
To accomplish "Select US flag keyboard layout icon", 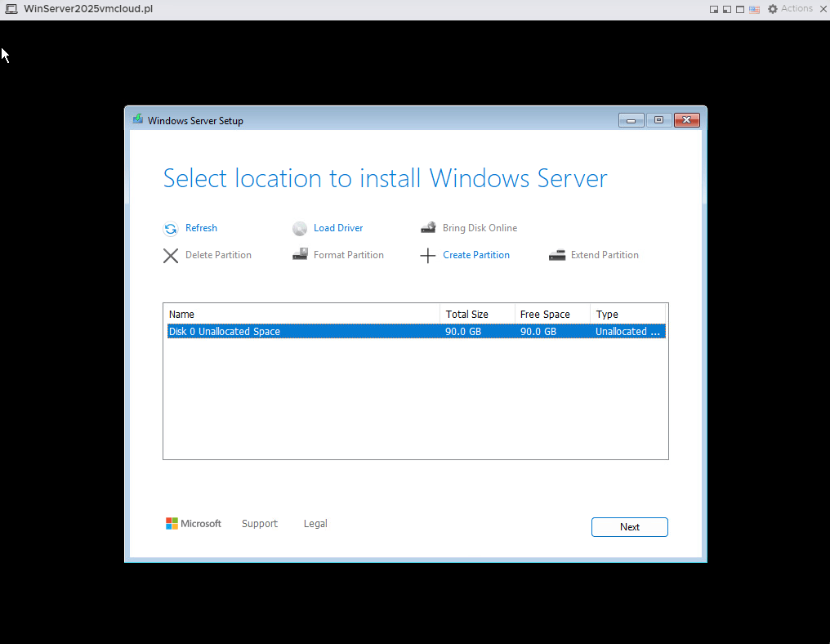I will click(753, 9).
